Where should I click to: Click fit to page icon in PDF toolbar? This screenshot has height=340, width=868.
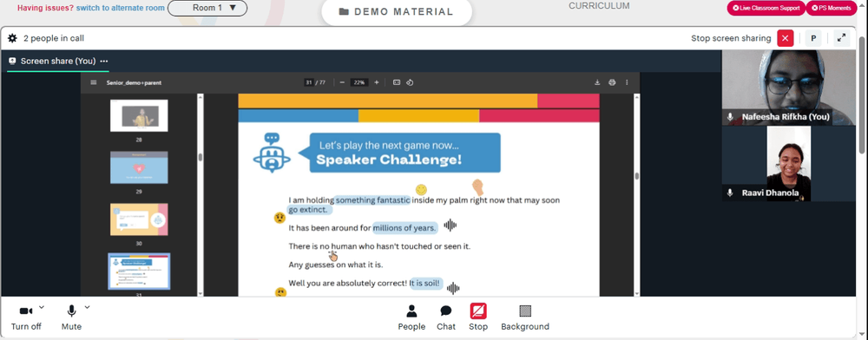397,82
